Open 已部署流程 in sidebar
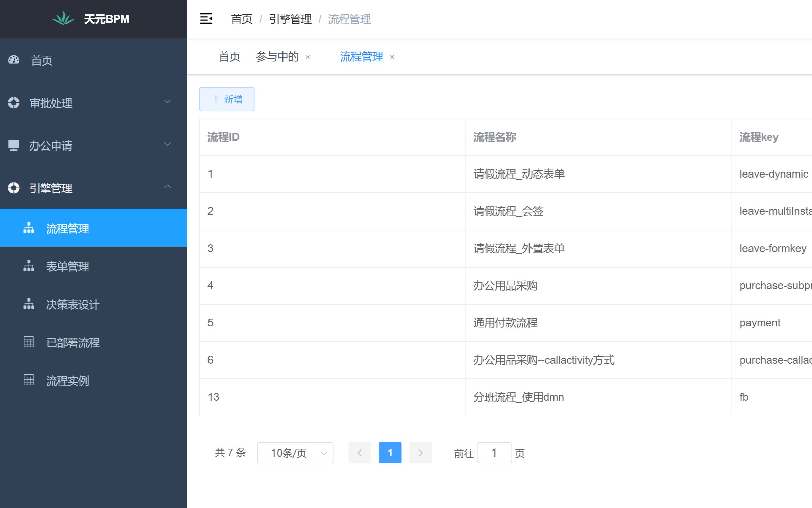The width and height of the screenshot is (812, 508). pyautogui.click(x=93, y=342)
